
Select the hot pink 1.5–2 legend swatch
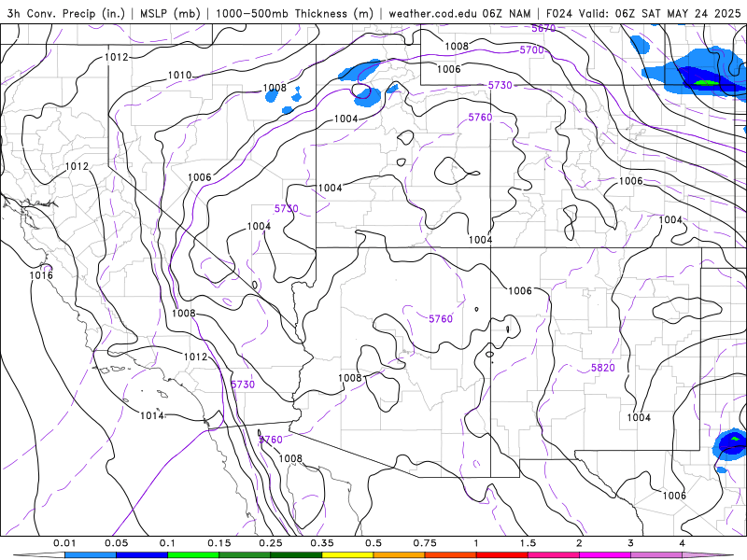pyautogui.click(x=554, y=555)
